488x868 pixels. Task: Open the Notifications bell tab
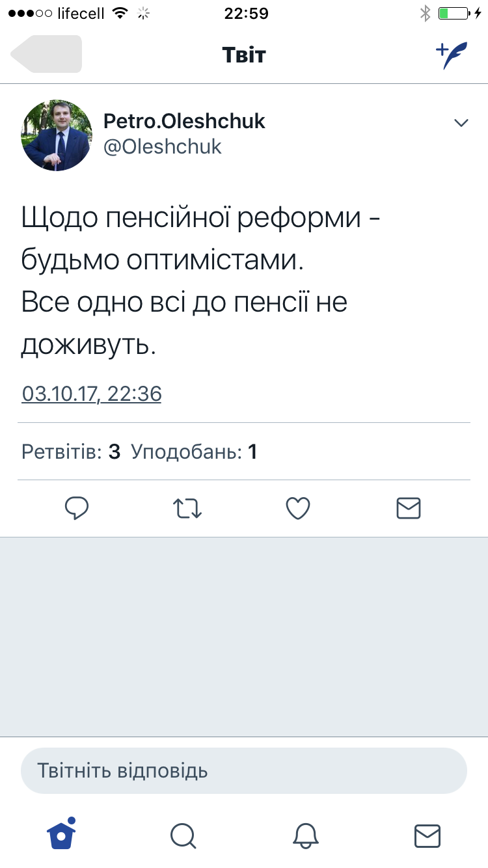pos(306,835)
